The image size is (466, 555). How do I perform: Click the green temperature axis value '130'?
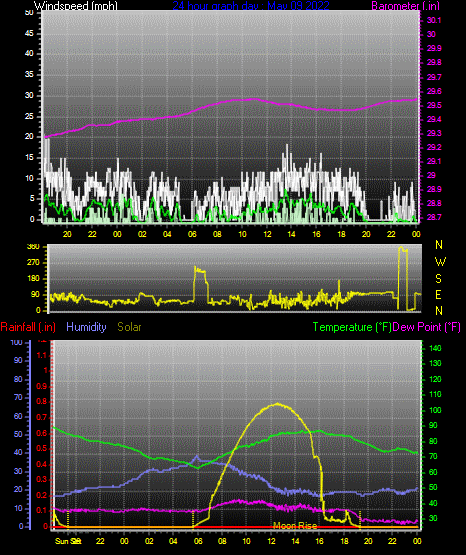[435, 364]
